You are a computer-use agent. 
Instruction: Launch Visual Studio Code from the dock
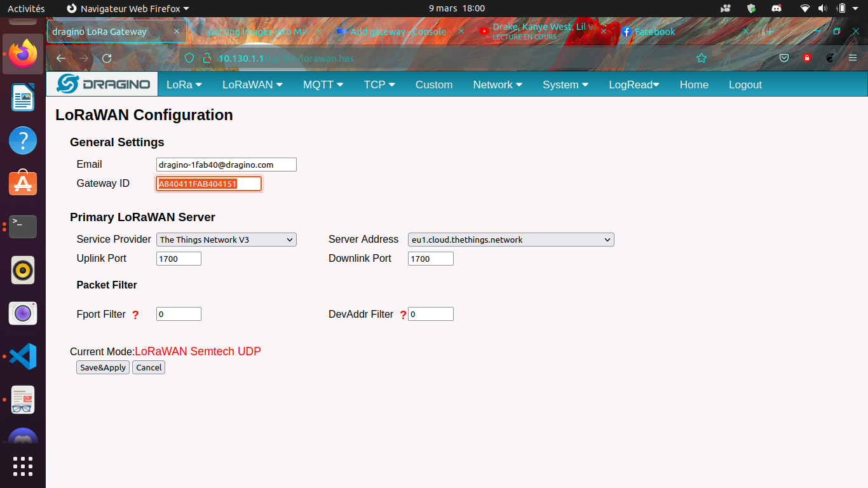point(23,356)
